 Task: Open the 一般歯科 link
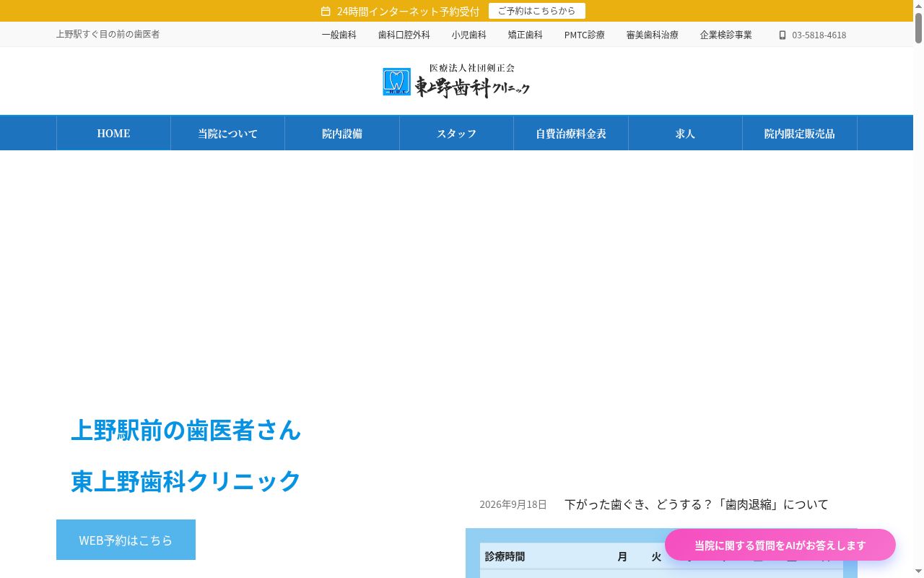coord(339,35)
